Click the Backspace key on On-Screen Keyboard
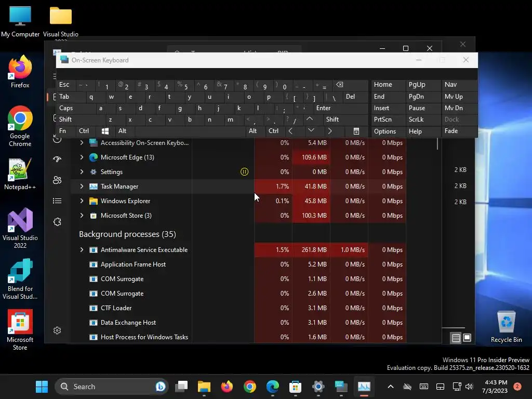 pos(339,85)
